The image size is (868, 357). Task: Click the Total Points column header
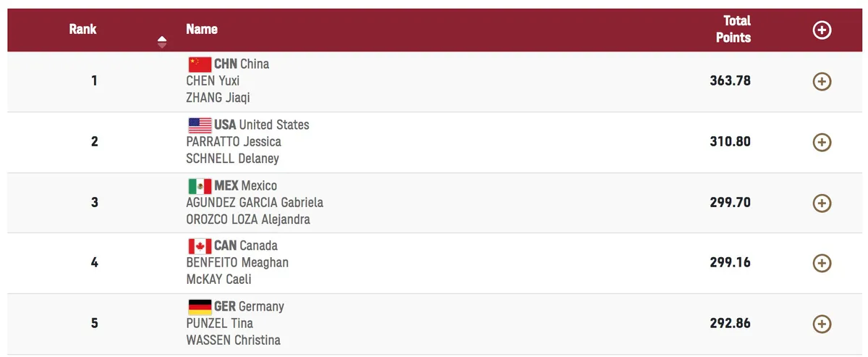[x=733, y=29]
